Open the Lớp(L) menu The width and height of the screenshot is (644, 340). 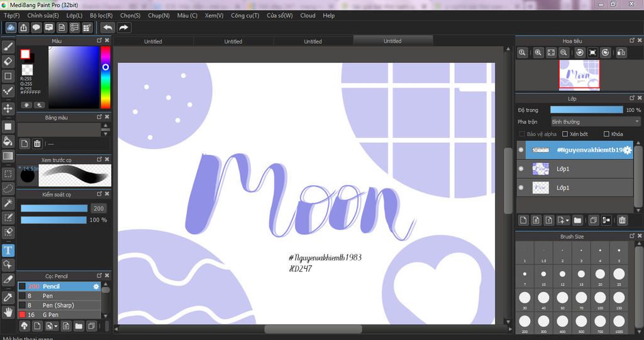[x=74, y=15]
